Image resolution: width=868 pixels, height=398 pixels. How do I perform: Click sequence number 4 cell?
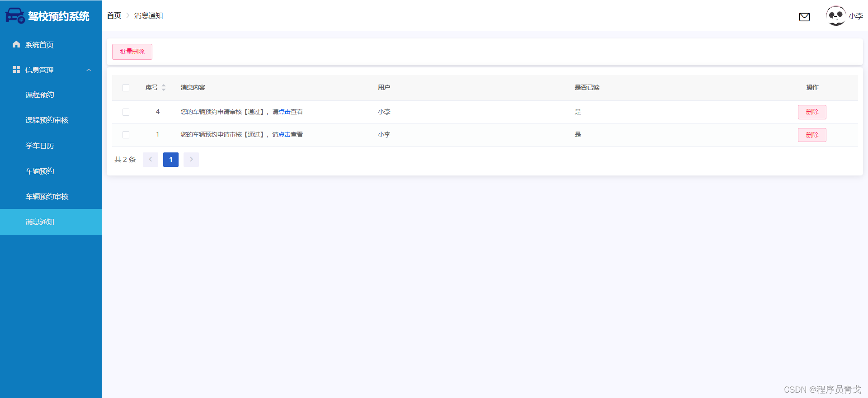[158, 112]
